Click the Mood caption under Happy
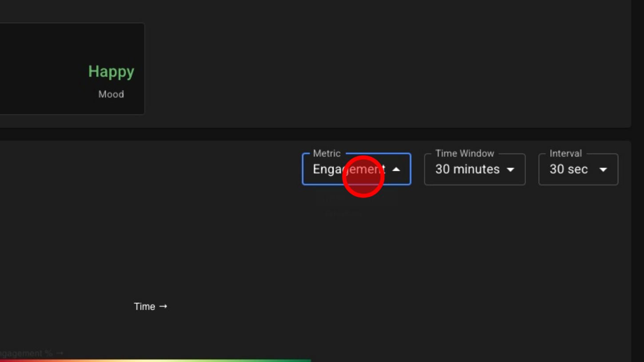The image size is (644, 362). coord(111,94)
